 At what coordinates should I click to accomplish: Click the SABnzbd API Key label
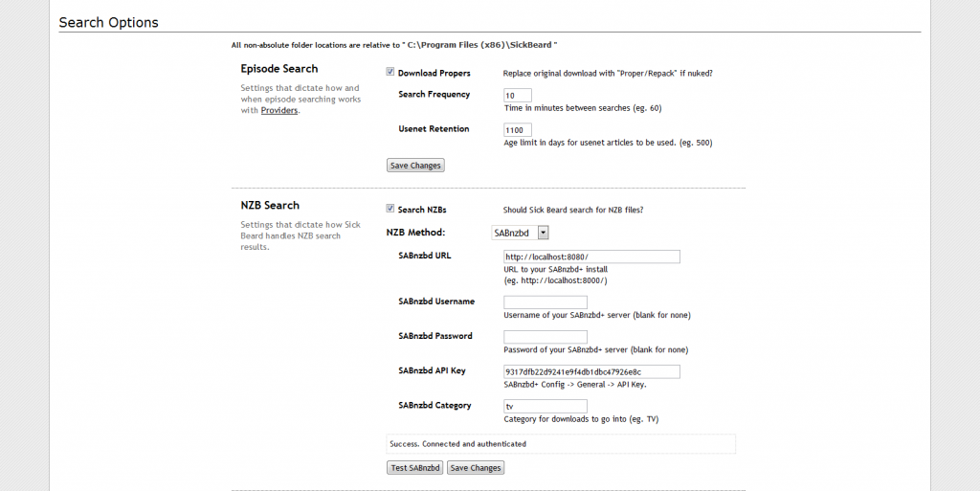pyautogui.click(x=432, y=370)
